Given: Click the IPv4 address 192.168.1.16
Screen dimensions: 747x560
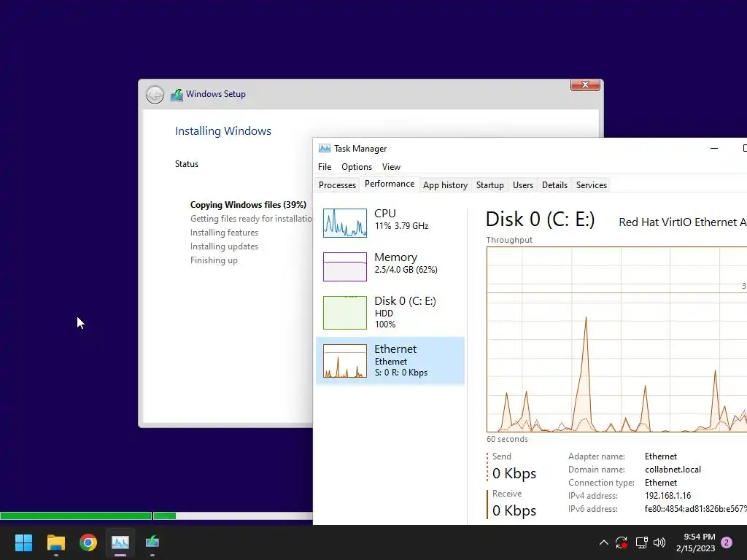Looking at the screenshot, I should [x=667, y=496].
